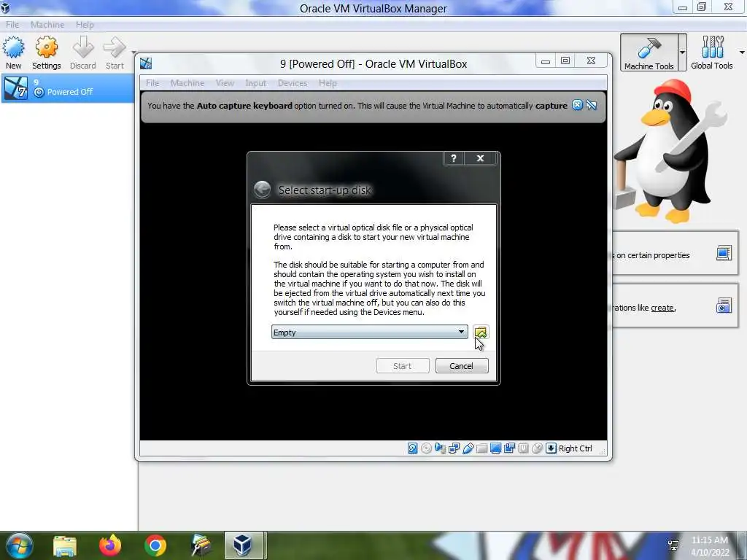Close the Select start-up disk dialog with the X
The height and width of the screenshot is (560, 747).
click(x=480, y=158)
